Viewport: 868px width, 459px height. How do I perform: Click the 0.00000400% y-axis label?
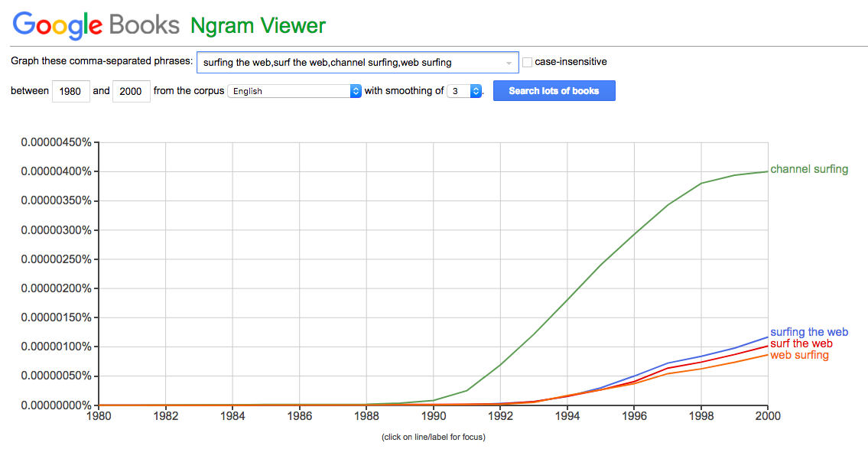tap(56, 171)
